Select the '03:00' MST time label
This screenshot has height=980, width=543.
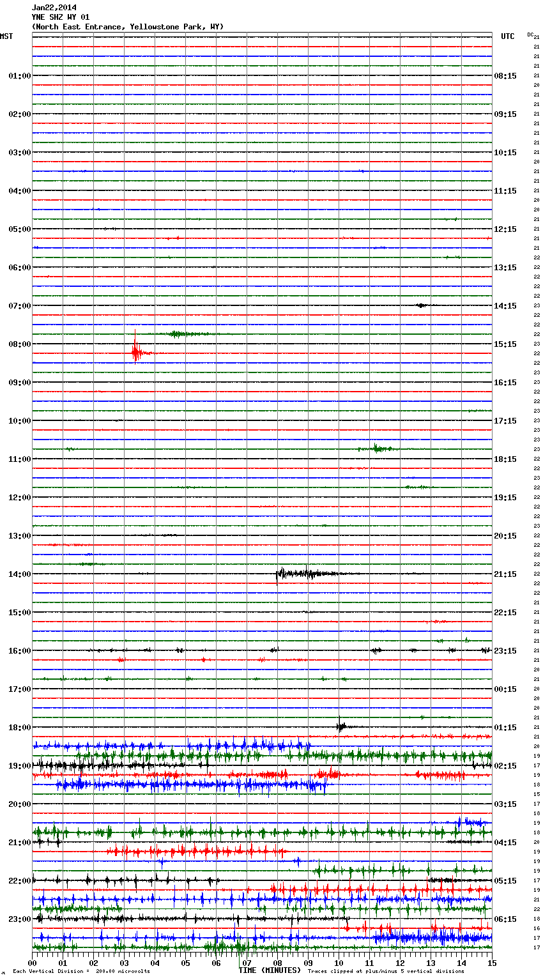click(20, 153)
